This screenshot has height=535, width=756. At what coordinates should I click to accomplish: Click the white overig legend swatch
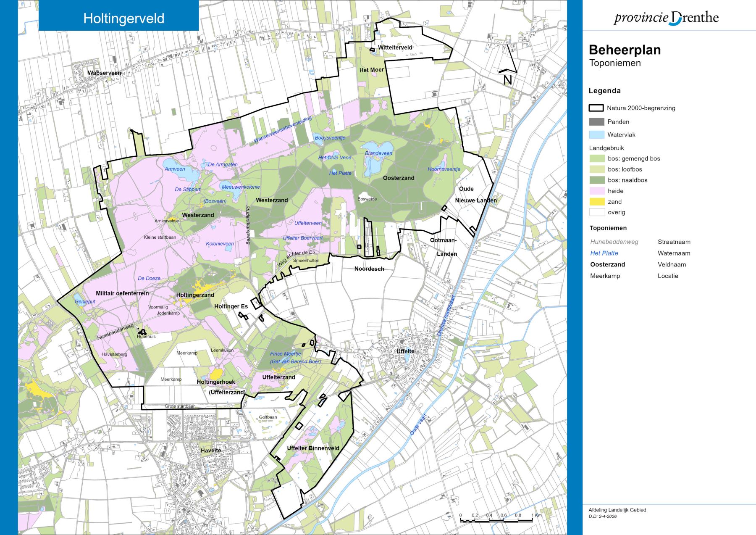pyautogui.click(x=597, y=212)
